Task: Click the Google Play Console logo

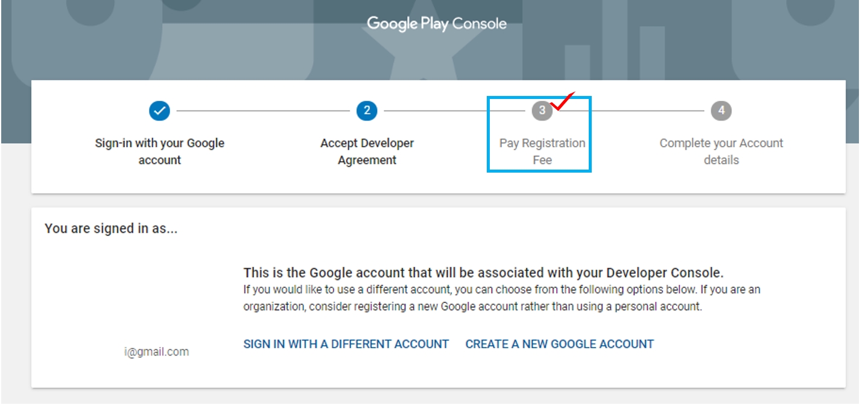Action: pyautogui.click(x=437, y=24)
